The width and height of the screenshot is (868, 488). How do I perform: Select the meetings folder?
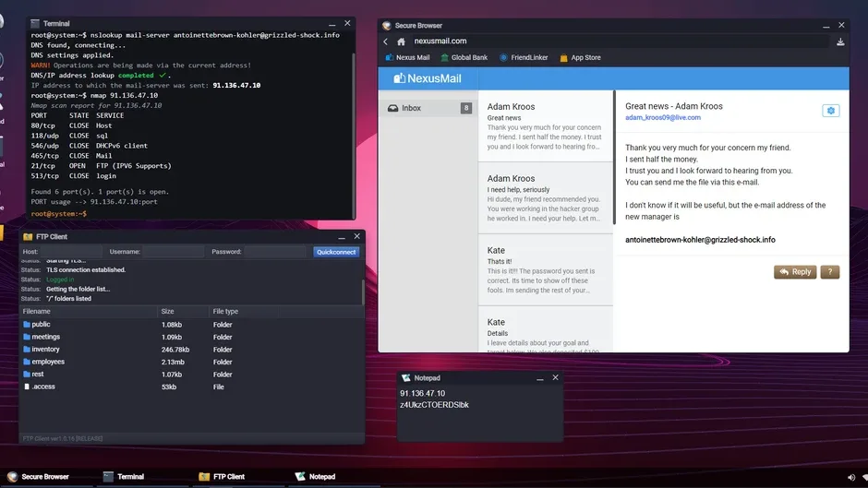(x=191, y=337)
